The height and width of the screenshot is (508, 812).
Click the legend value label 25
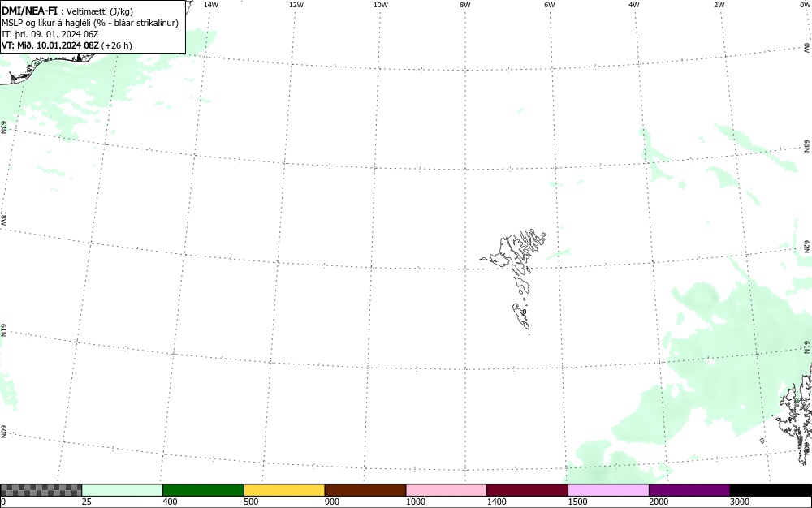tap(87, 502)
